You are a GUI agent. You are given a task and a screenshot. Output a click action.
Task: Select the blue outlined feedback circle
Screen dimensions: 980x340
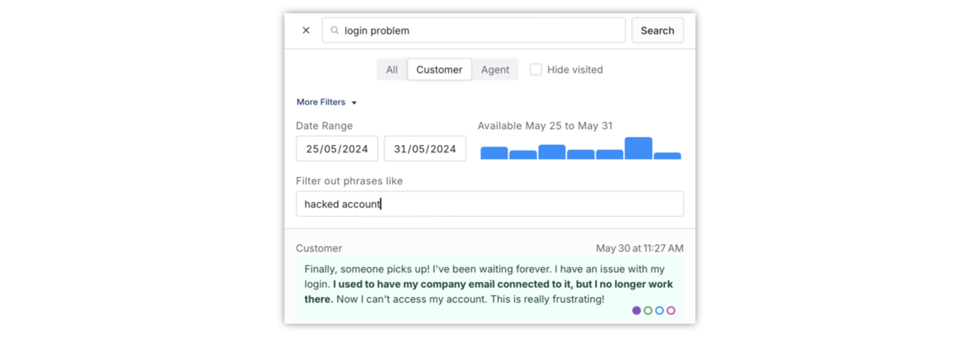pos(659,311)
